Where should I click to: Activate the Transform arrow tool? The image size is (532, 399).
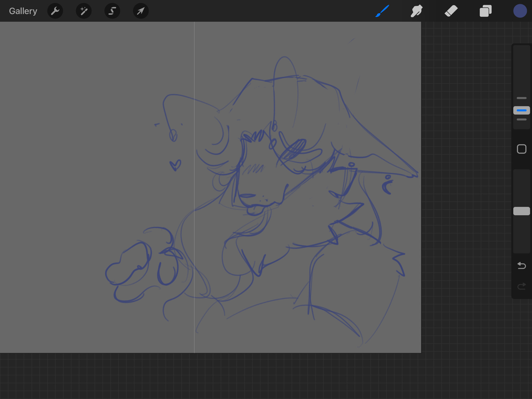[x=141, y=11]
